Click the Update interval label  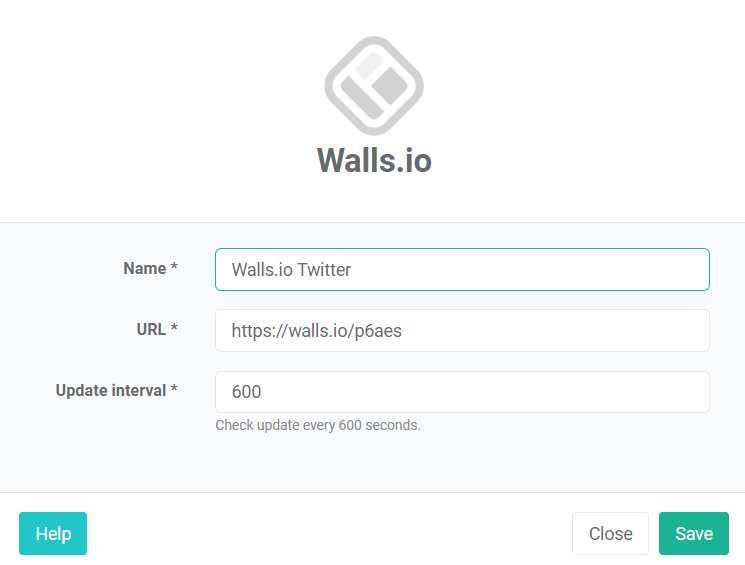point(110,390)
